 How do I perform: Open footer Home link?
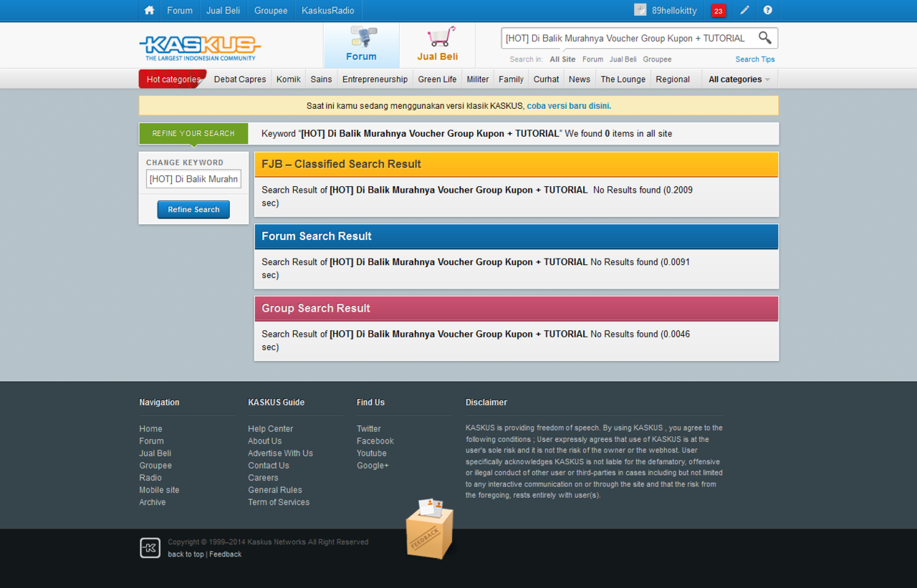150,429
